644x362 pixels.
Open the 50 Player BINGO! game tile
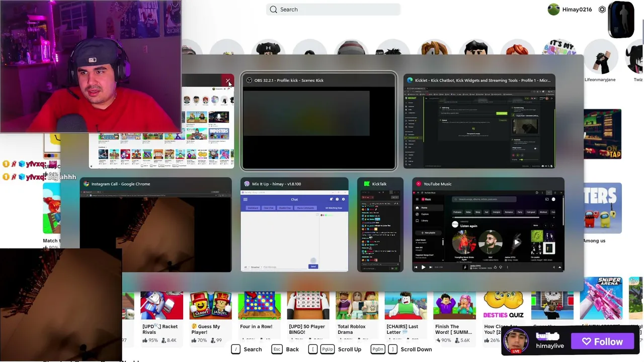308,318
